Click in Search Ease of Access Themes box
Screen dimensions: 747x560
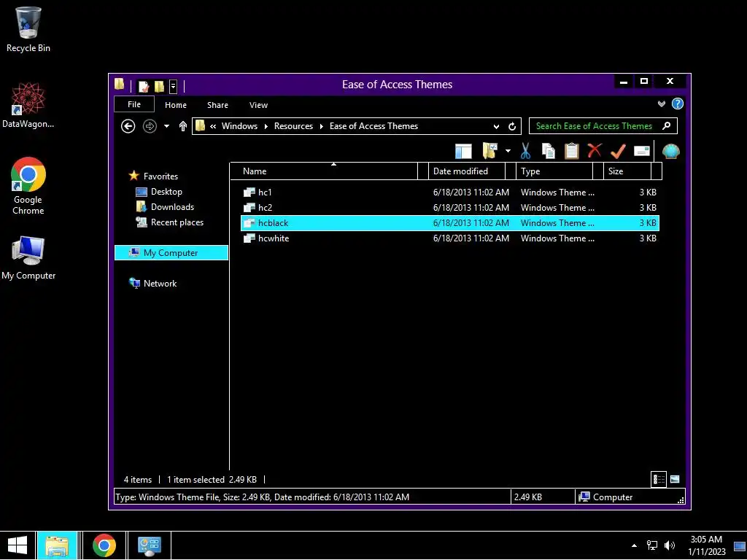coord(603,126)
